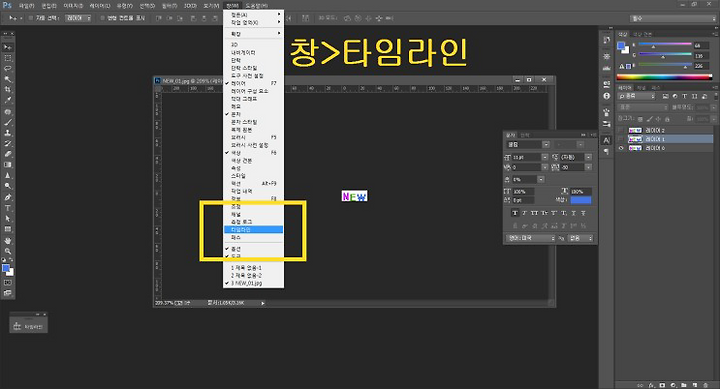Open the auto-select 레이어 dropdown in options bar
720x389 pixels.
tap(78, 18)
